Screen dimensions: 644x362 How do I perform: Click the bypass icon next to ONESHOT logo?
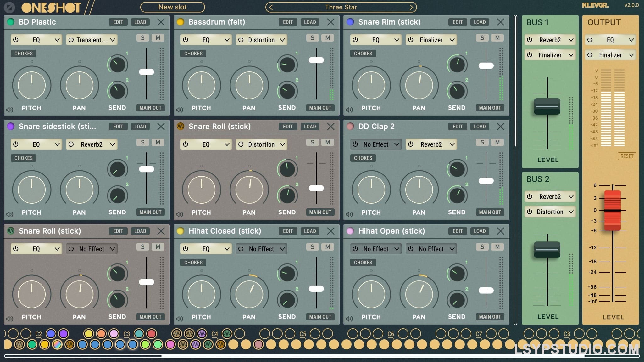[9, 7]
